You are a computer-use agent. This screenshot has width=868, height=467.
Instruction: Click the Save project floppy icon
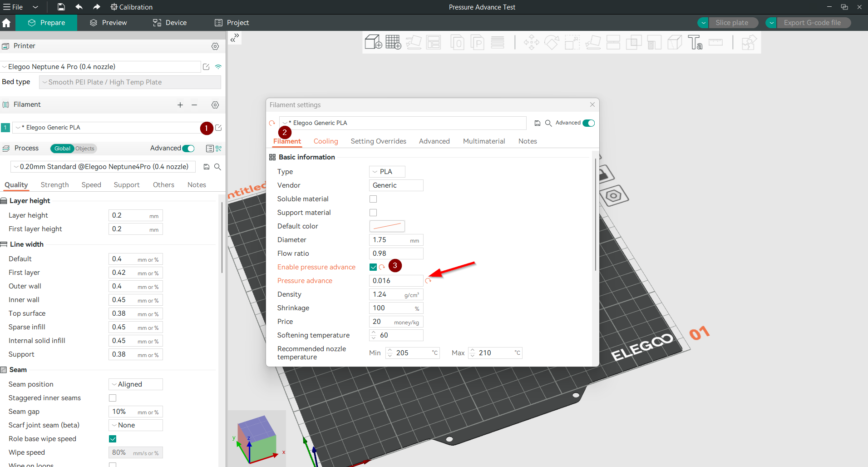click(x=61, y=7)
